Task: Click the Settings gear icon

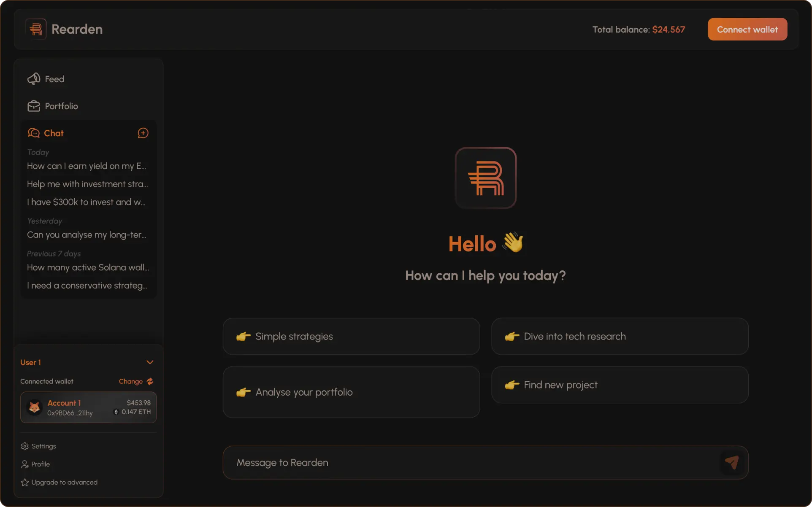Action: [x=25, y=446]
